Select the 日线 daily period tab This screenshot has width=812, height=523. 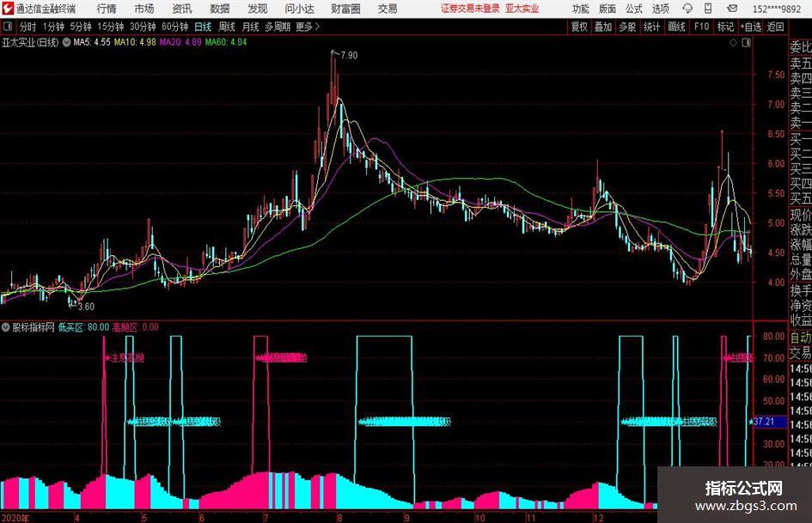coord(203,27)
